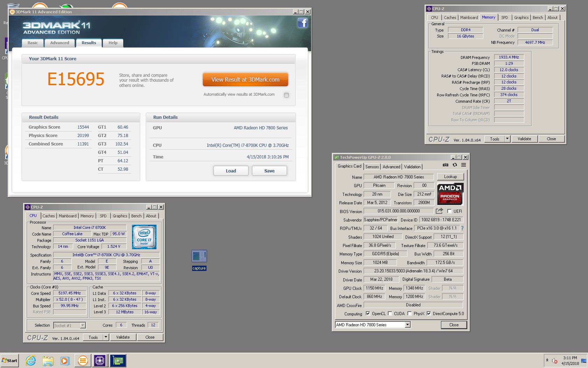Click the Tools button in Memory CPU-Z

(495, 139)
